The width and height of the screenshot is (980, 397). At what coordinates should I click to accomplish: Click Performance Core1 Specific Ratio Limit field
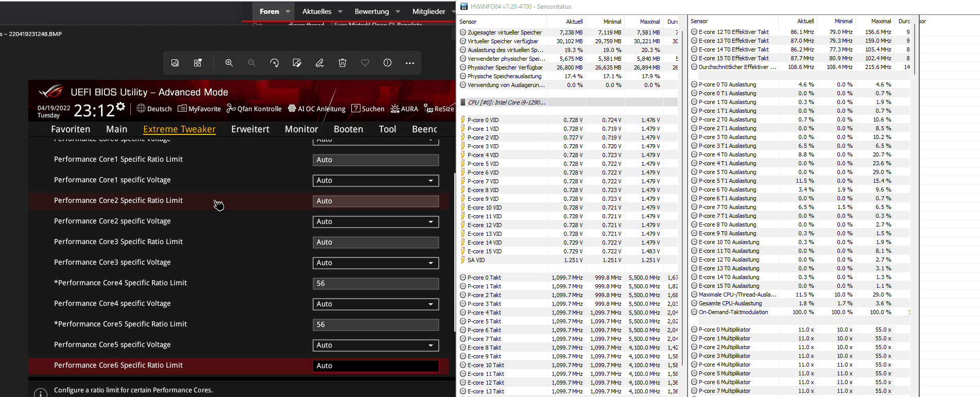[x=376, y=160]
